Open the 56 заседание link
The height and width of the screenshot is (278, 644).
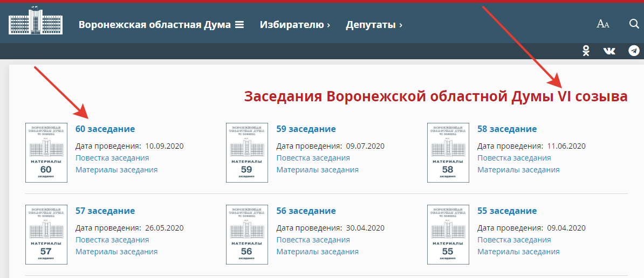[x=306, y=211]
